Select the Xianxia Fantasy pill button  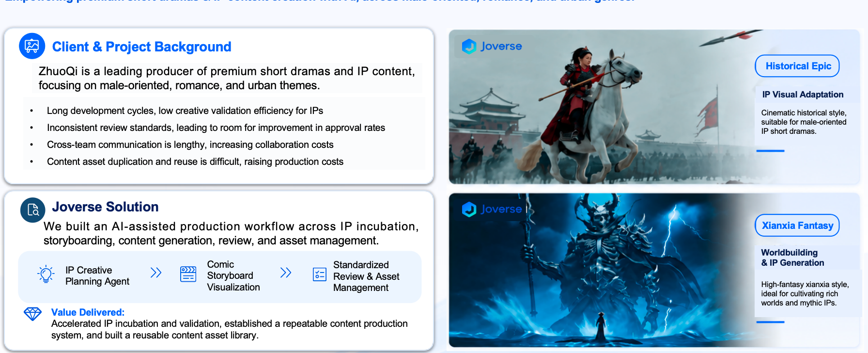tap(797, 225)
